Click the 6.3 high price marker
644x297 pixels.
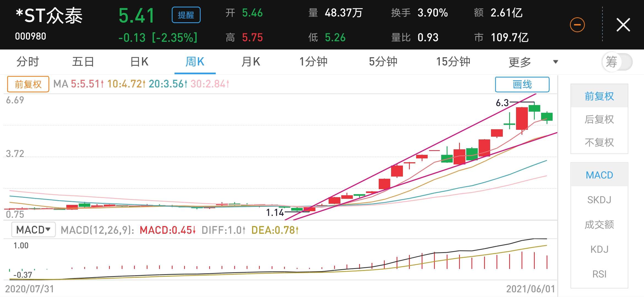point(502,103)
